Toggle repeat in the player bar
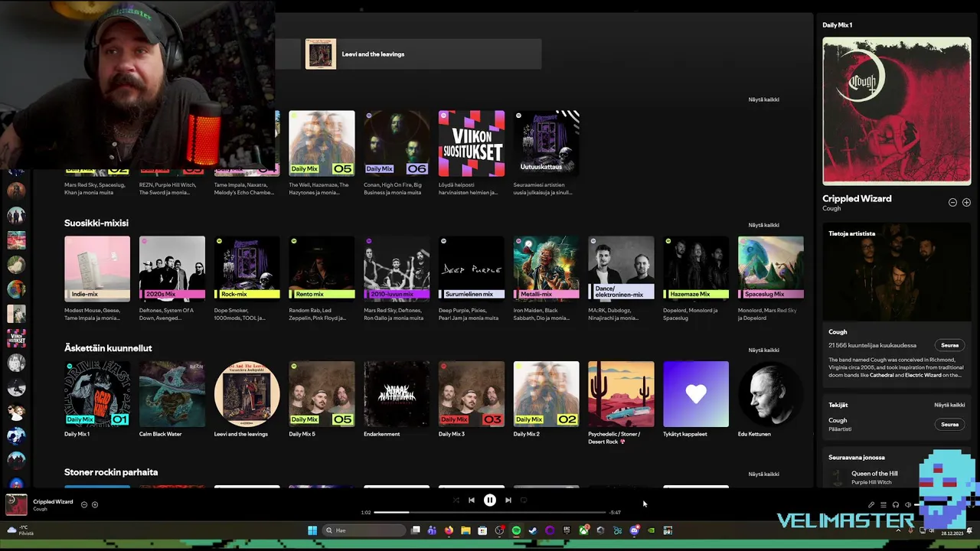 tap(524, 500)
